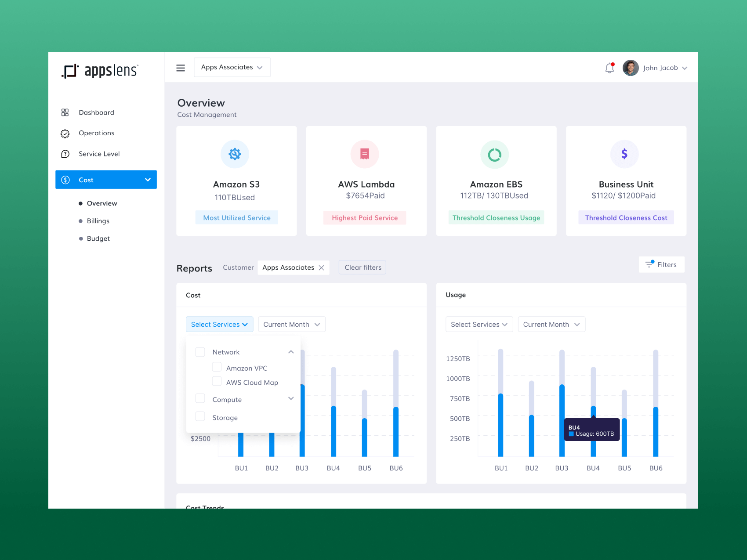Click Threshold Closeness Usage tag
The width and height of the screenshot is (747, 560).
[497, 218]
